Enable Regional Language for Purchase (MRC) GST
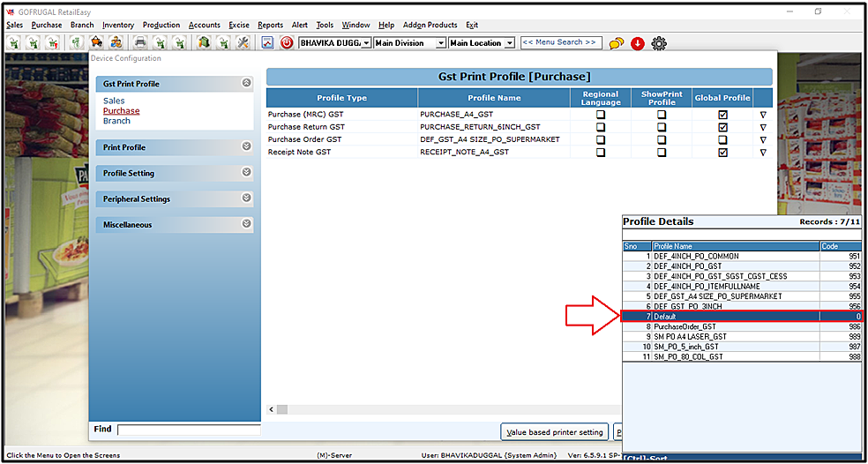868x464 pixels. click(x=601, y=115)
